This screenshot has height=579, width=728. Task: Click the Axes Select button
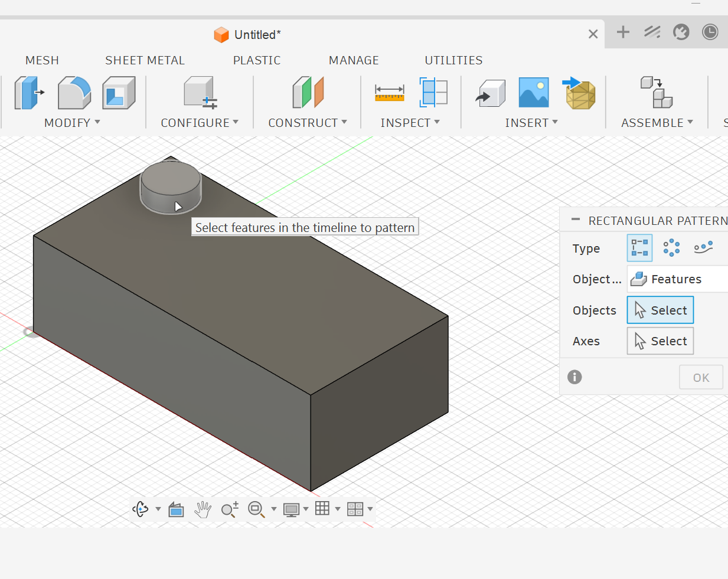(x=660, y=341)
